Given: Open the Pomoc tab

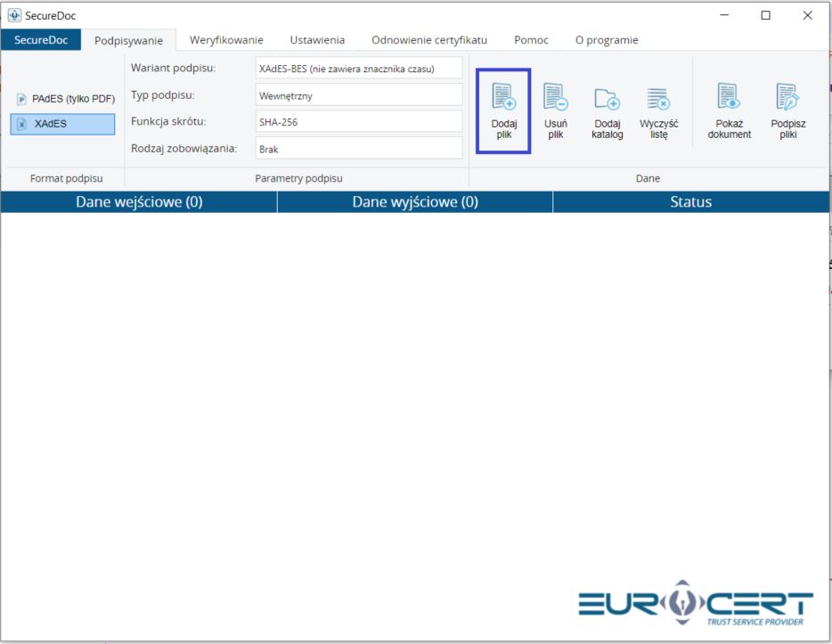Looking at the screenshot, I should (x=531, y=40).
